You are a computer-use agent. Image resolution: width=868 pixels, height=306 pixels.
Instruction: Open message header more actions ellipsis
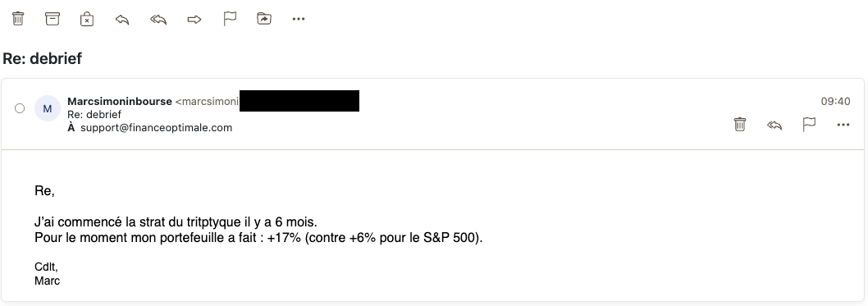[843, 125]
